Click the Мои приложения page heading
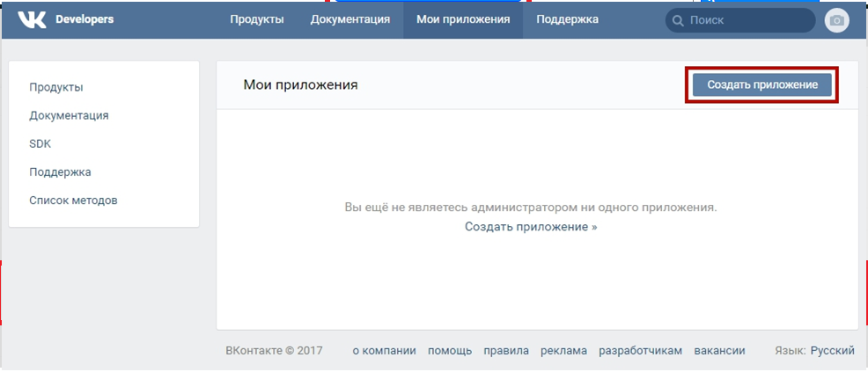This screenshot has width=868, height=372. (x=300, y=85)
